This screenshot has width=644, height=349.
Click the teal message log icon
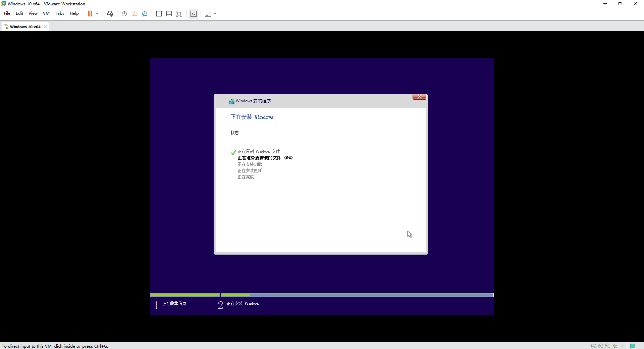coord(633,346)
